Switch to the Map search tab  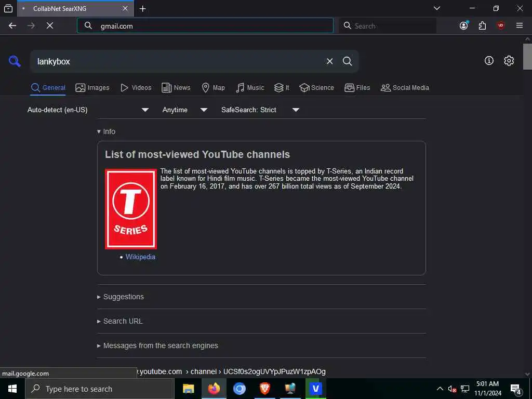(213, 88)
